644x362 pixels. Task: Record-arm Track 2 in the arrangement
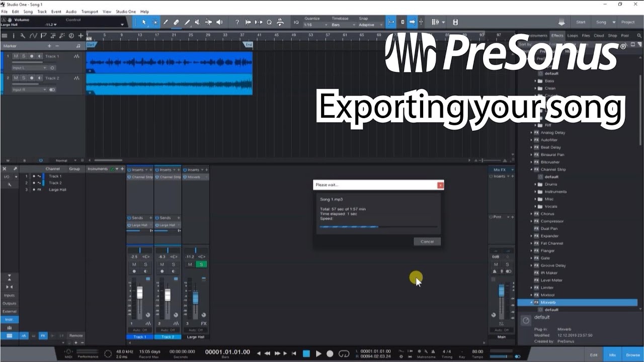(31, 78)
